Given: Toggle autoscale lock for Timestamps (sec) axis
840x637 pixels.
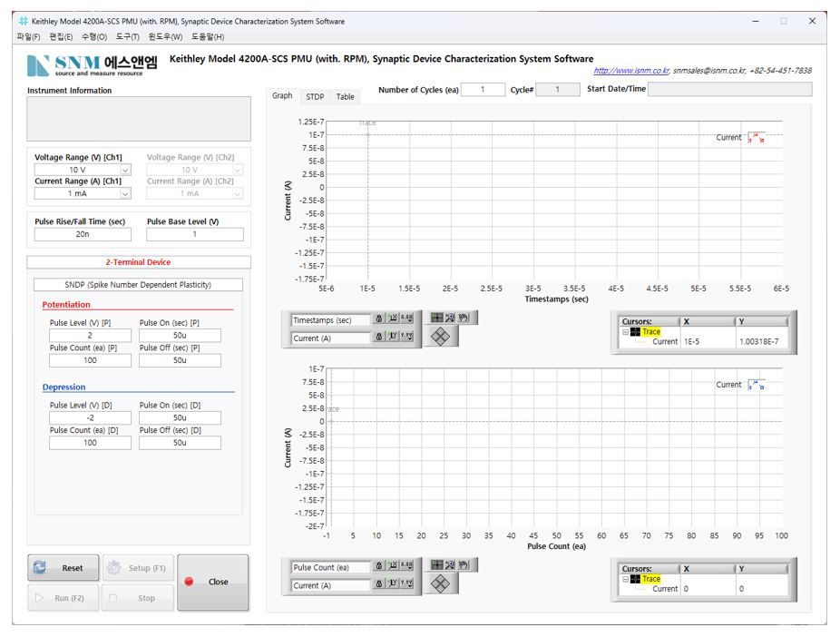Looking at the screenshot, I should click(379, 319).
